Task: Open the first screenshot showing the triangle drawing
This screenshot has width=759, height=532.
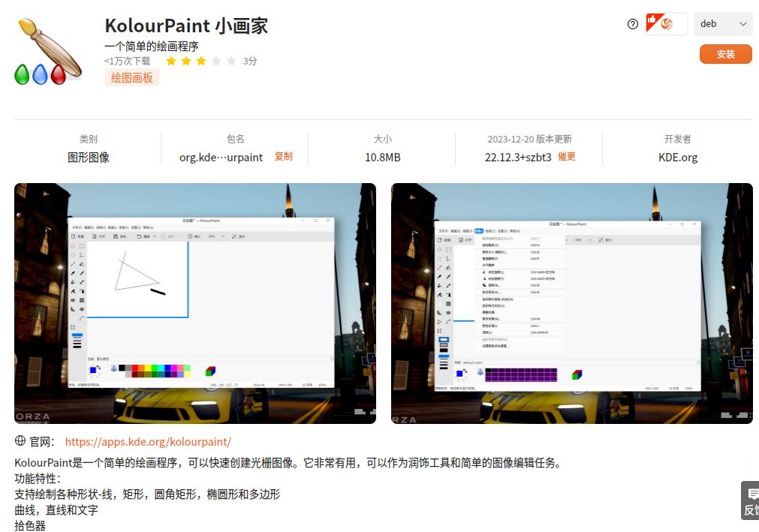Action: (x=195, y=303)
